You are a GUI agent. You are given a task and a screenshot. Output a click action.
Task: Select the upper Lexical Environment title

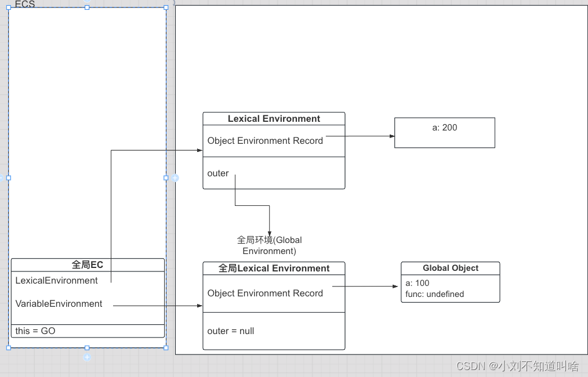[274, 118]
